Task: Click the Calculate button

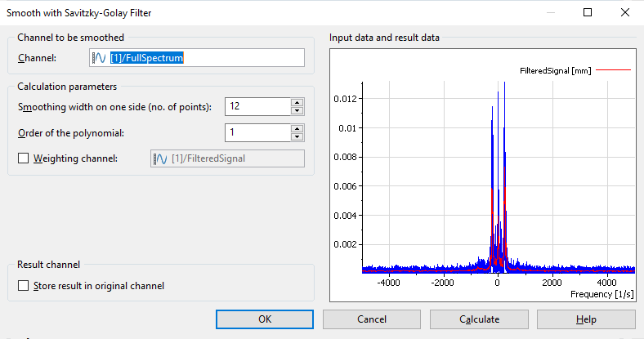Action: tap(479, 319)
